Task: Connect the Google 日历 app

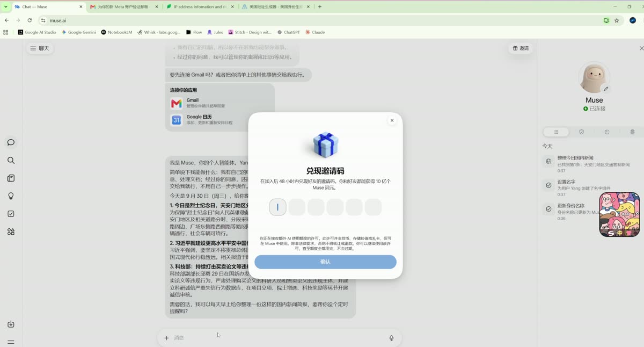Action: point(220,120)
